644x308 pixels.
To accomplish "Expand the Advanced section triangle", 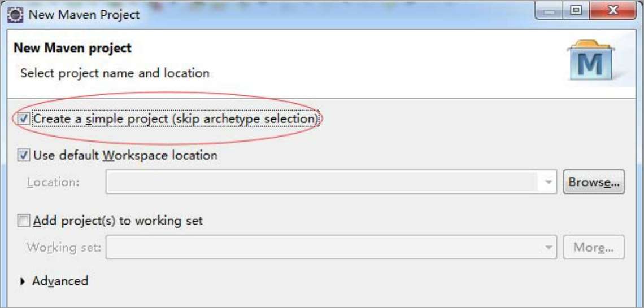I will [23, 281].
